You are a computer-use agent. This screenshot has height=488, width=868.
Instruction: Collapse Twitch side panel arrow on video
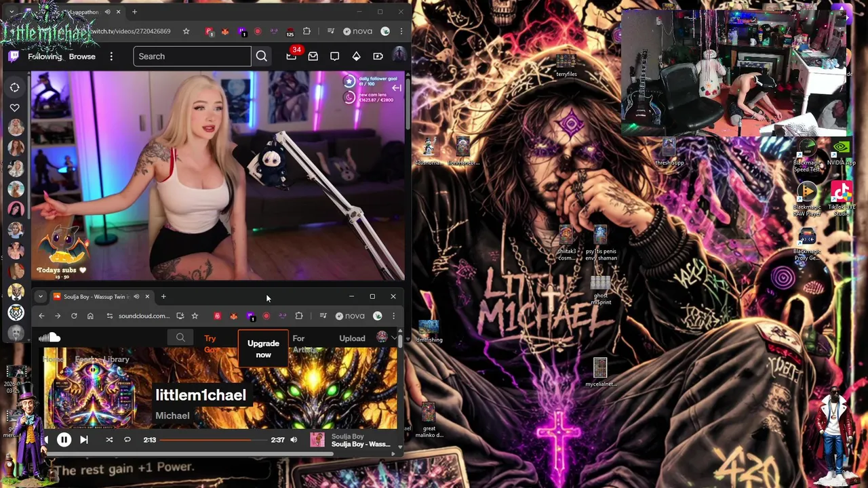[397, 87]
